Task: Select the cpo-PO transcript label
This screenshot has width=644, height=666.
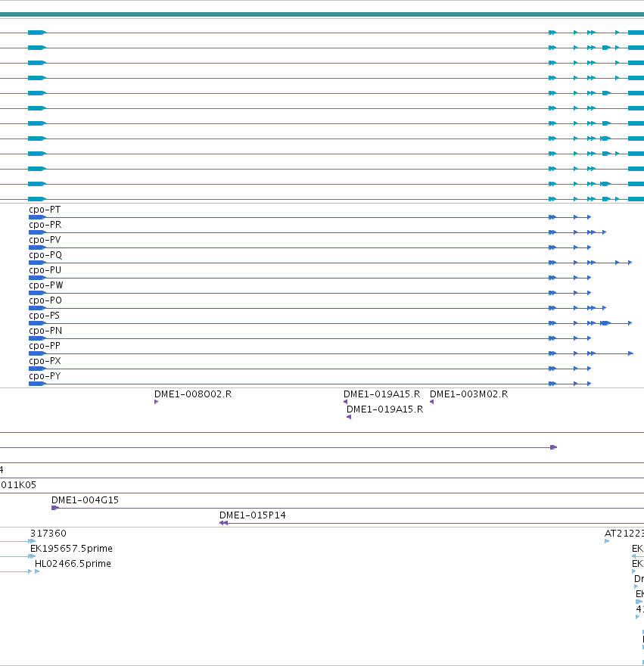Action: coord(45,300)
